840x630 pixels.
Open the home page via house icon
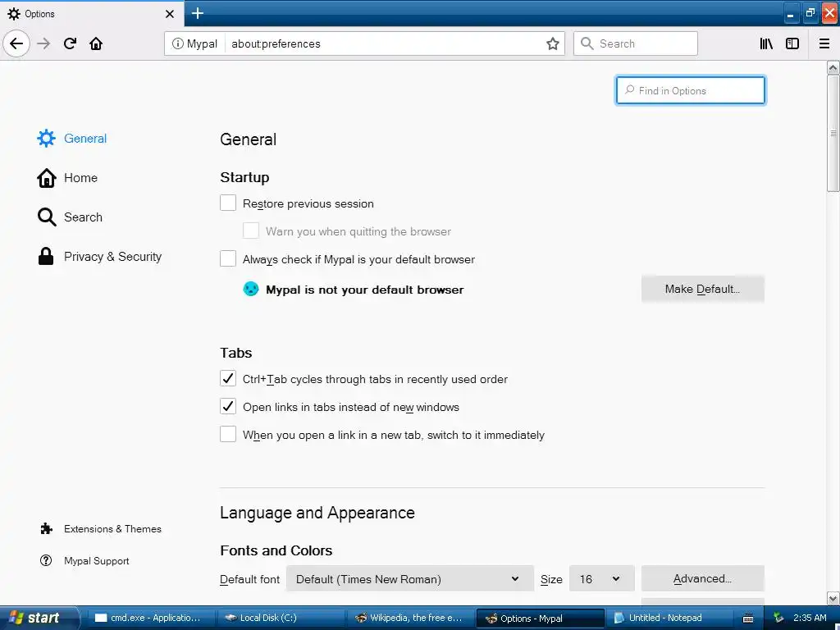96,43
